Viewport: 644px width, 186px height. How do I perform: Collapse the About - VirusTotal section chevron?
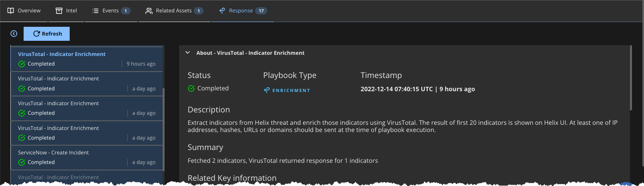tap(187, 52)
